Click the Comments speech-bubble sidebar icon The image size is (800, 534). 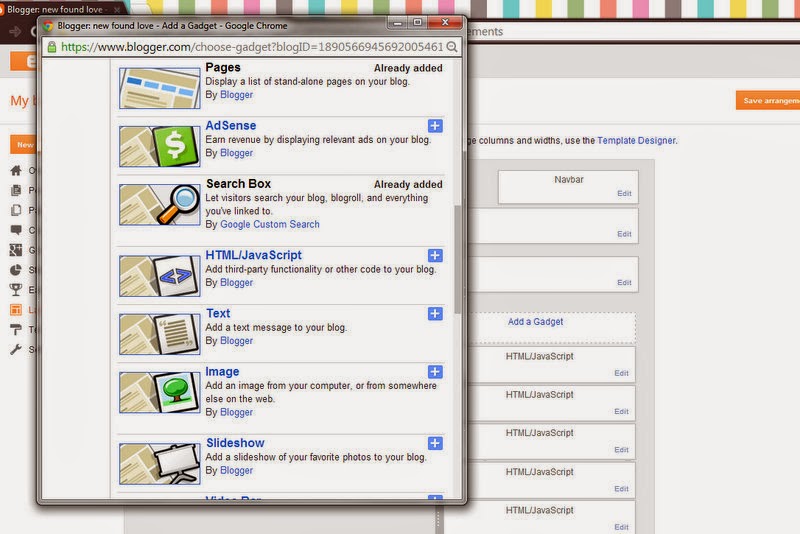point(16,230)
